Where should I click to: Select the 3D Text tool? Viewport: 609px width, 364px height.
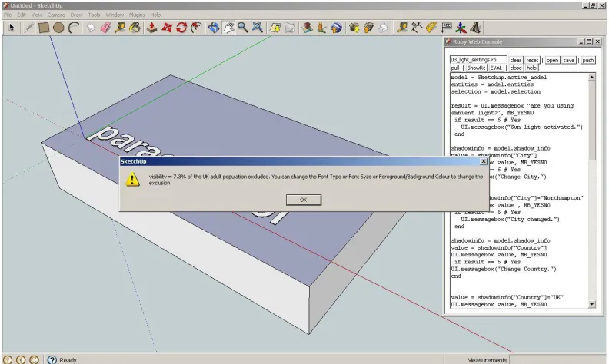coord(476,28)
